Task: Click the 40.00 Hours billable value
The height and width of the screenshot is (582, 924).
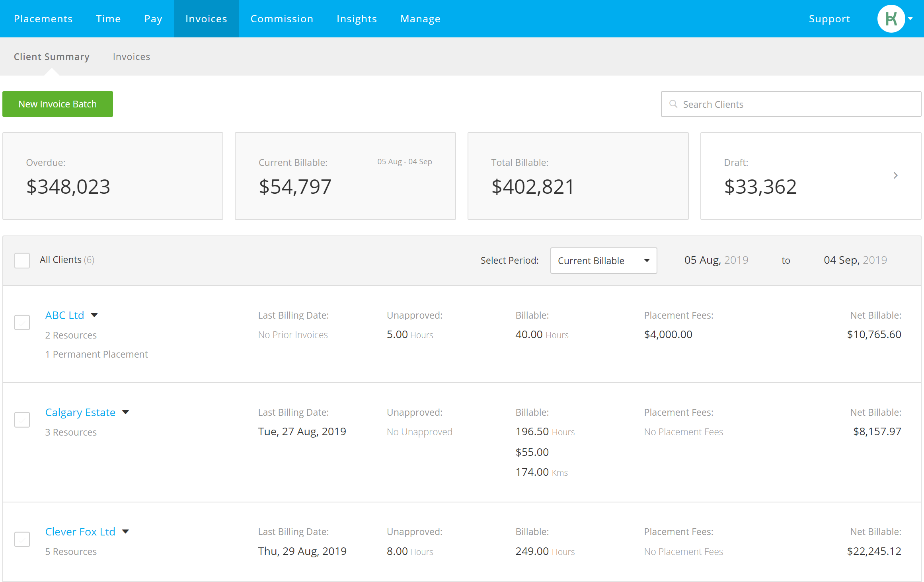Action: (542, 335)
